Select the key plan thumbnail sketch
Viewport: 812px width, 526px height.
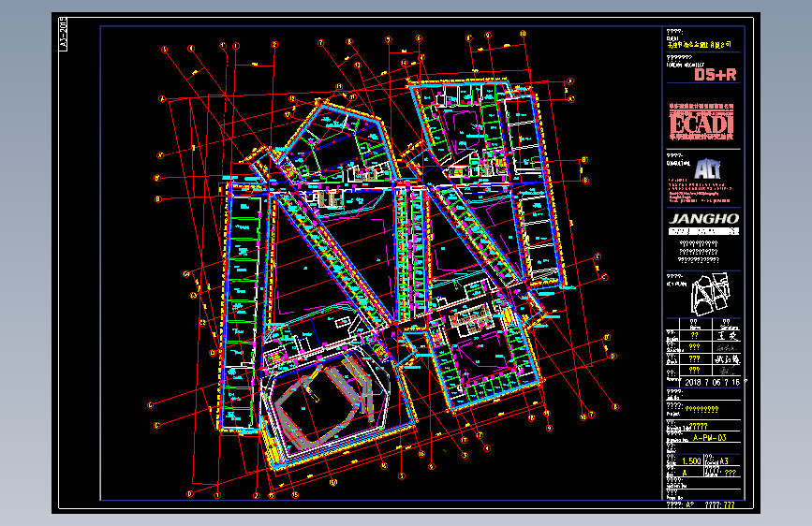(x=711, y=294)
